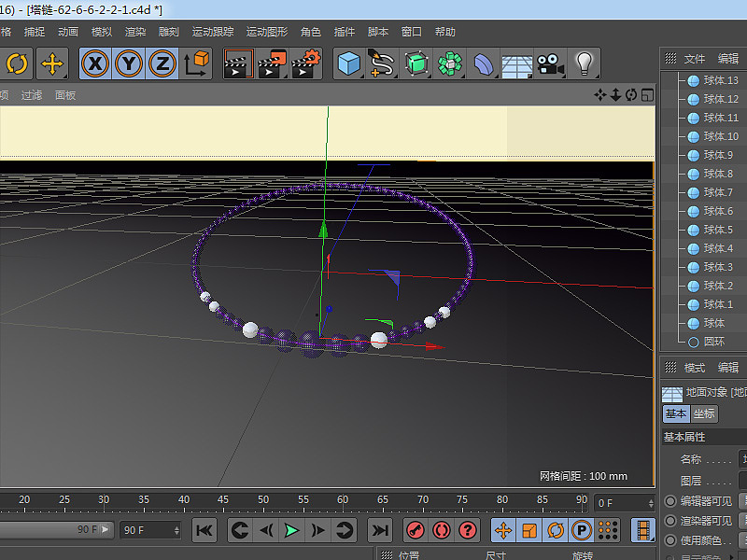Add a Cube primitive object

(348, 63)
